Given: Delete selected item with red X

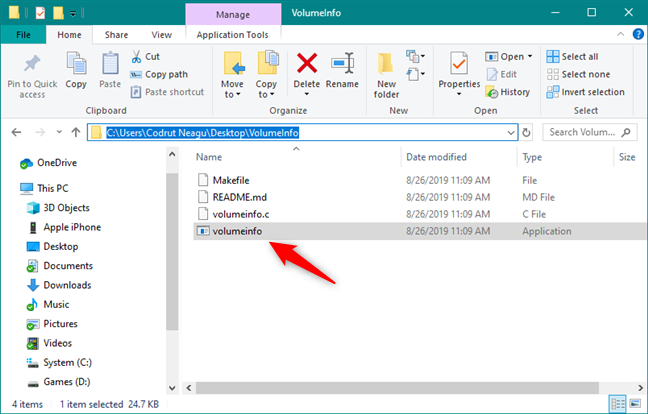Looking at the screenshot, I should [307, 63].
